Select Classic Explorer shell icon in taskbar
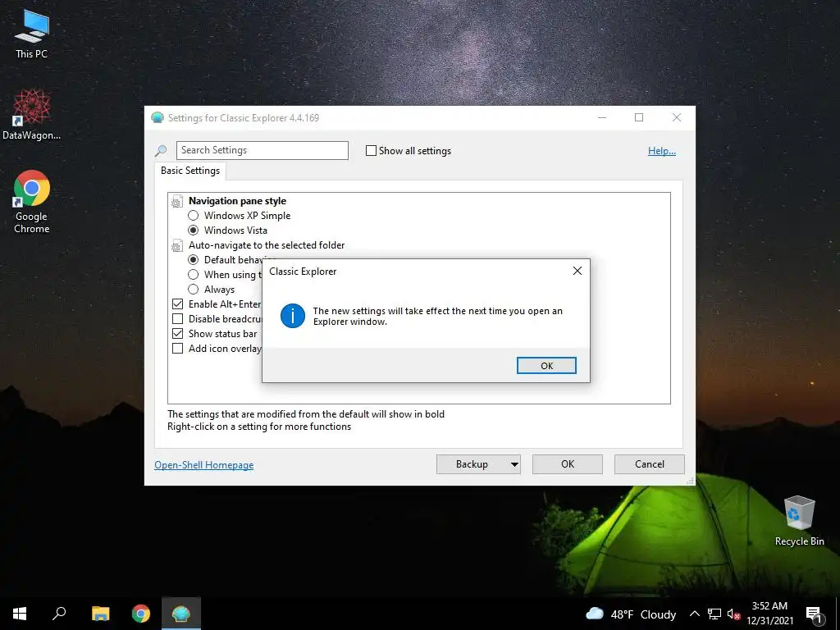Image resolution: width=840 pixels, height=630 pixels. 181,614
